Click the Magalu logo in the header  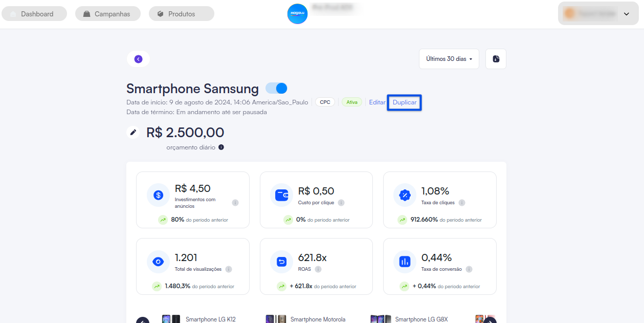pyautogui.click(x=298, y=14)
